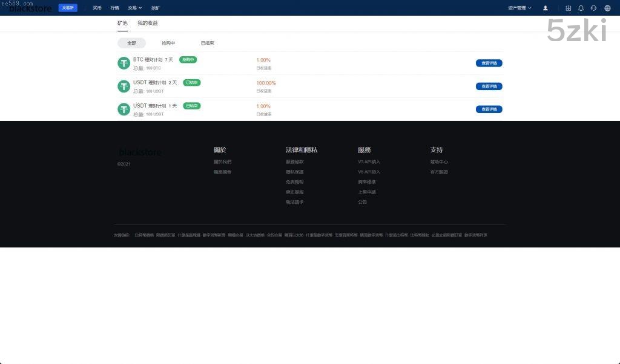Open notifications bell icon
This screenshot has height=364, width=620.
[x=581, y=8]
